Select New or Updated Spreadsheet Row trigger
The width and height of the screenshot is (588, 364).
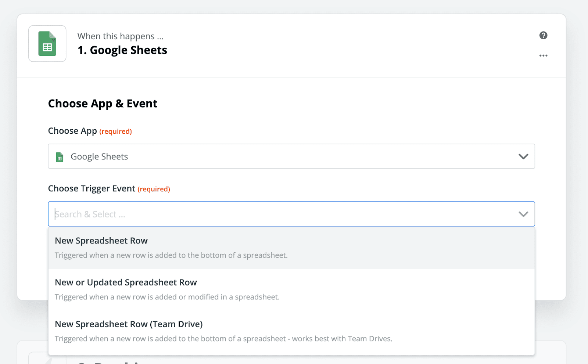[x=291, y=289]
